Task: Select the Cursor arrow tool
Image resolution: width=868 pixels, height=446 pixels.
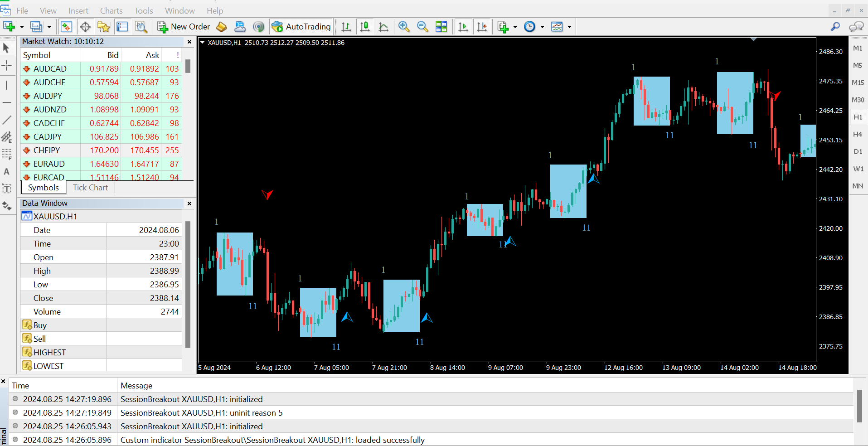Action: click(x=6, y=48)
